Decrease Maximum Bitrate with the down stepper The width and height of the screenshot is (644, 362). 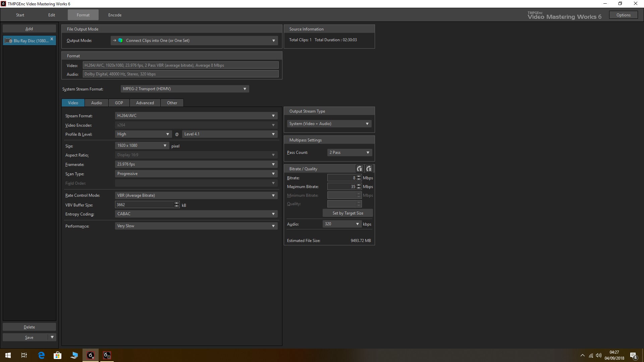tap(359, 188)
